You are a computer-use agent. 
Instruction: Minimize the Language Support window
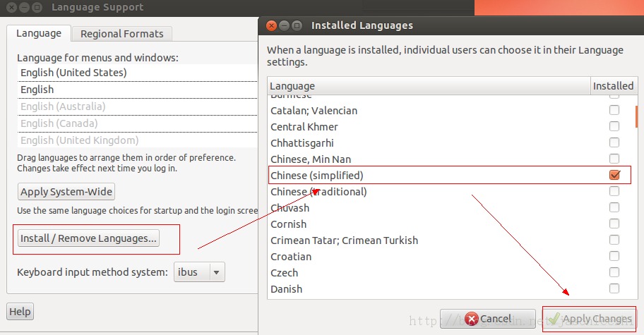(24, 7)
